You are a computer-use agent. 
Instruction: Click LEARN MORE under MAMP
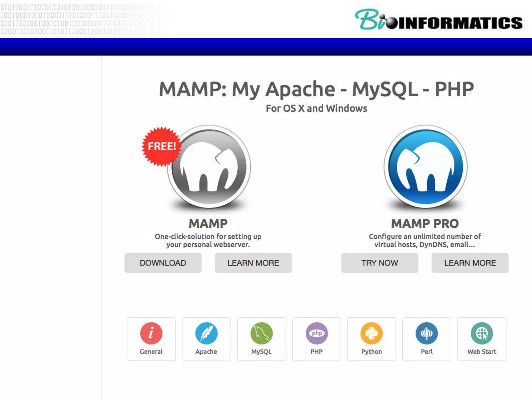coord(253,263)
